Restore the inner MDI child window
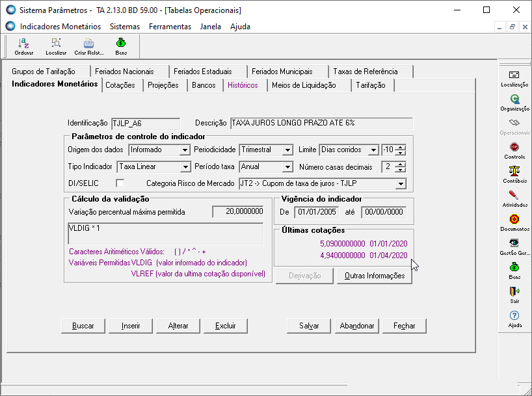The image size is (532, 396). (x=512, y=27)
